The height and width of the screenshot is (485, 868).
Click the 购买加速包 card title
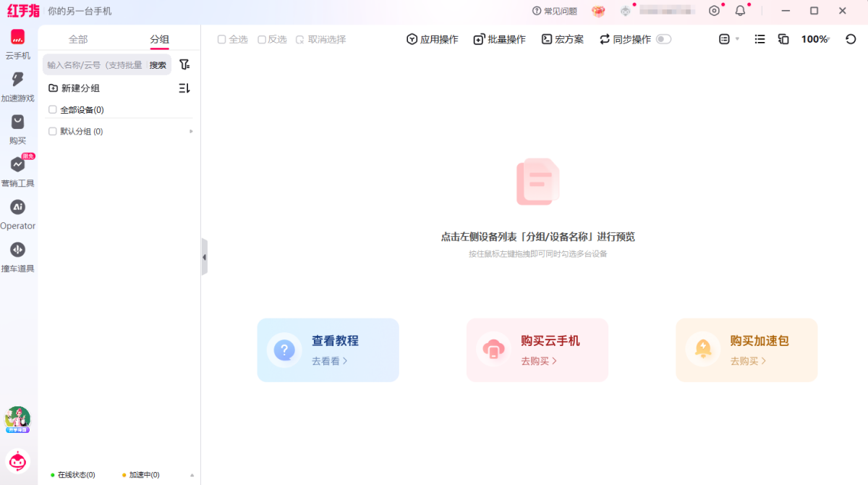click(759, 341)
